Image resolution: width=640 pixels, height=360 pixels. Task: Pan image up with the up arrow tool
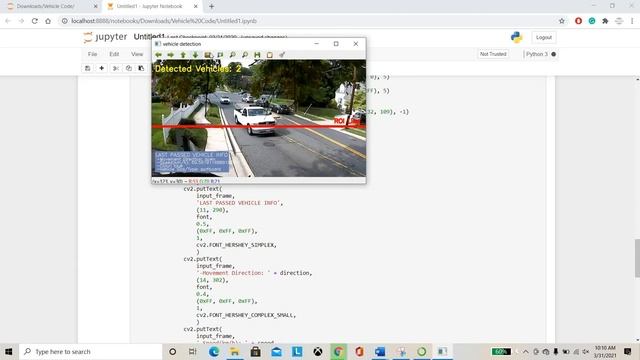pos(183,55)
